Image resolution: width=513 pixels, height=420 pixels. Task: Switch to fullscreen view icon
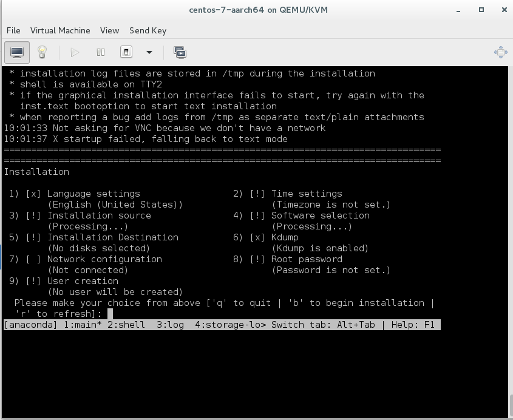(501, 52)
